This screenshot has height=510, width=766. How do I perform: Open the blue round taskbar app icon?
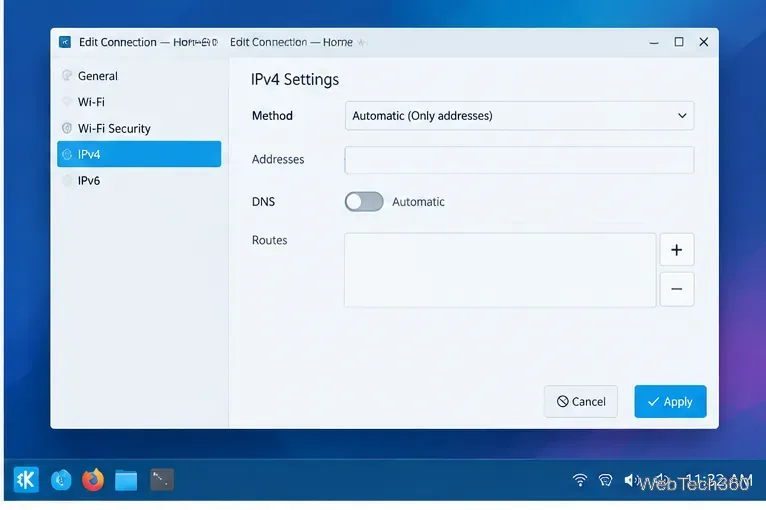coord(61,480)
